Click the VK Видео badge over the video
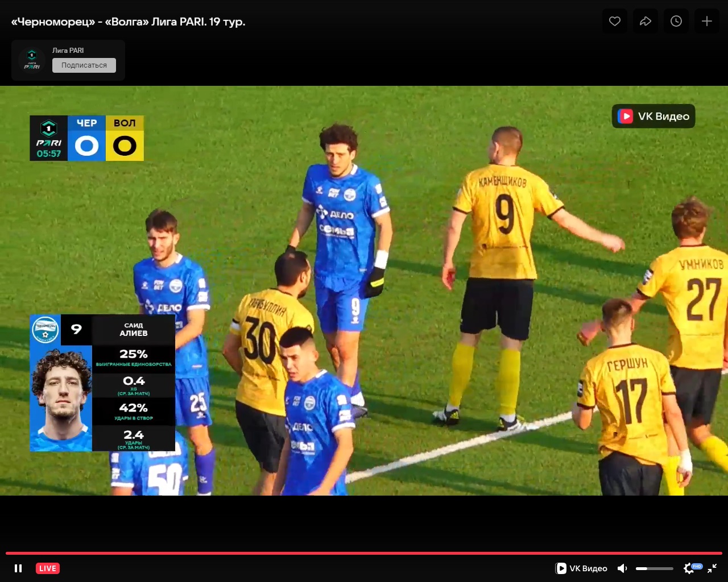This screenshot has width=728, height=582. (x=653, y=116)
